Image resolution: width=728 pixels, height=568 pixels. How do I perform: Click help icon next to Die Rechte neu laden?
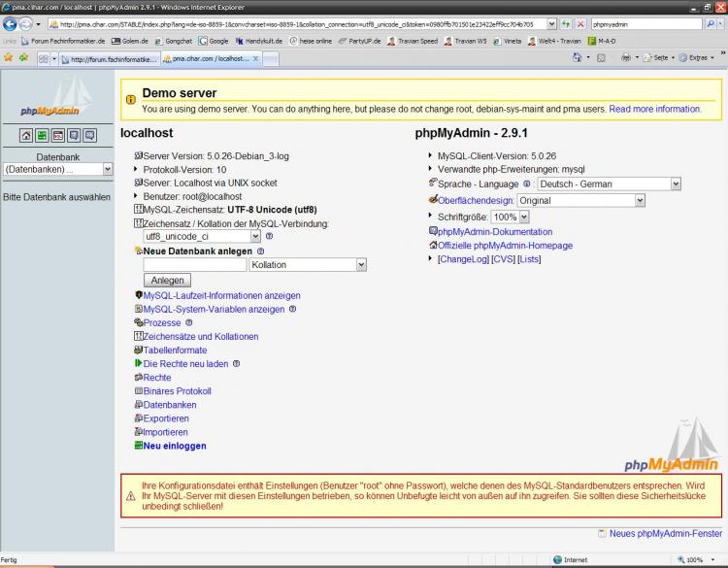coord(236,364)
